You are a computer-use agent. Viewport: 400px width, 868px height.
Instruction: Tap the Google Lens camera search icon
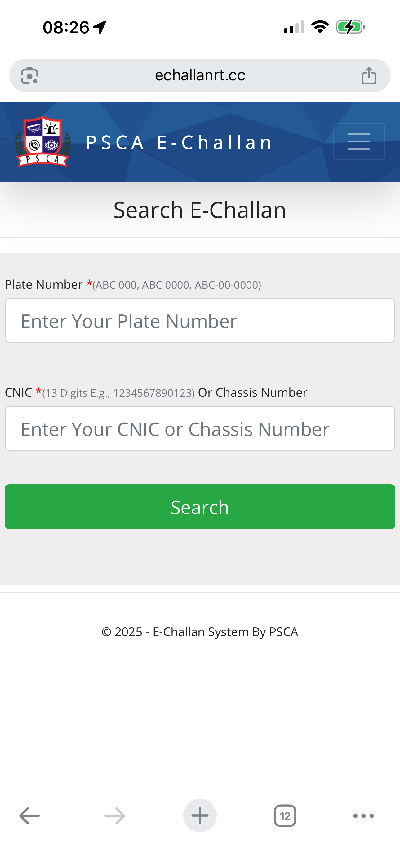coord(30,75)
